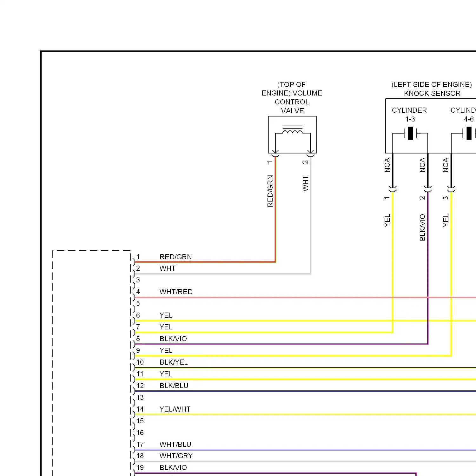Click the Cylinder 1-3 knock sensor element symbol

(410, 133)
